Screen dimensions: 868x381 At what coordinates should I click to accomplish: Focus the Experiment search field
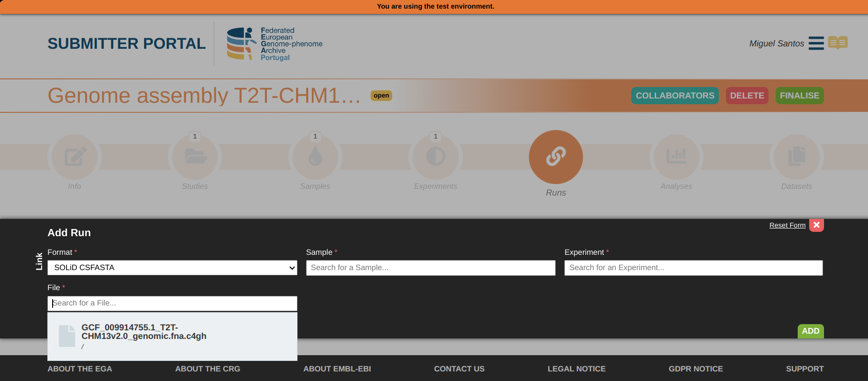(x=693, y=268)
